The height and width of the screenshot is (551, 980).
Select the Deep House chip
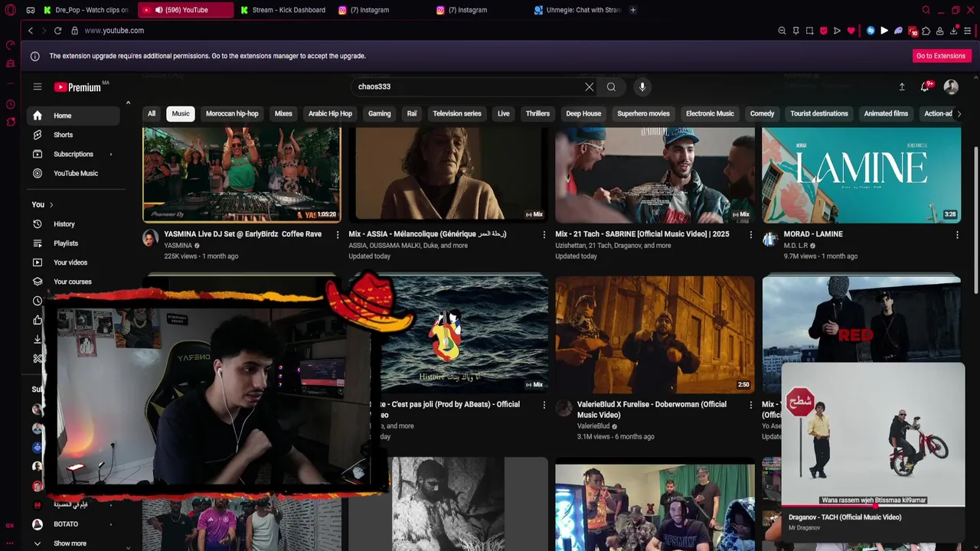pyautogui.click(x=583, y=113)
